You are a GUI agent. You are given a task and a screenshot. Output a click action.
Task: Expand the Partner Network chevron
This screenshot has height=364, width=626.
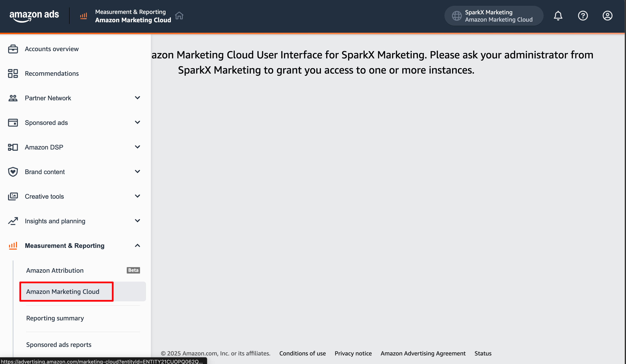137,98
